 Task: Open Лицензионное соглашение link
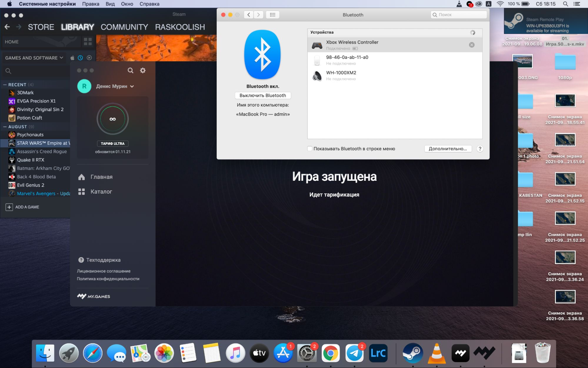pos(104,271)
